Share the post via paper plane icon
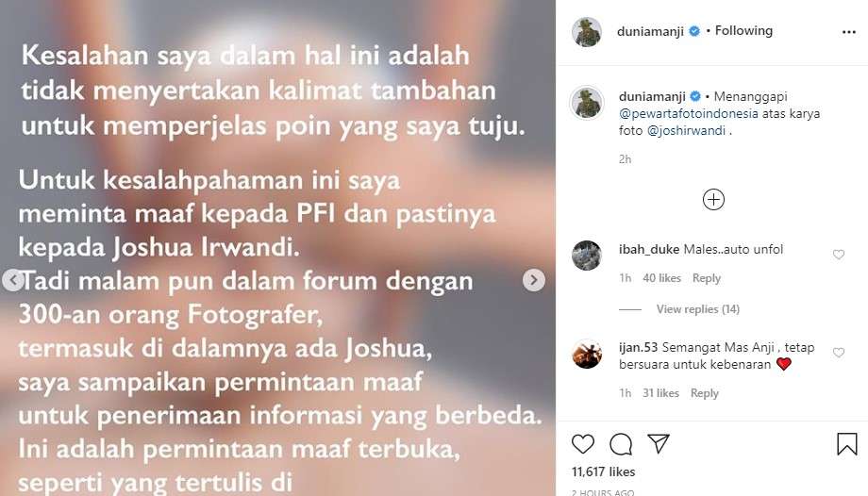The height and width of the screenshot is (496, 868). point(659,443)
